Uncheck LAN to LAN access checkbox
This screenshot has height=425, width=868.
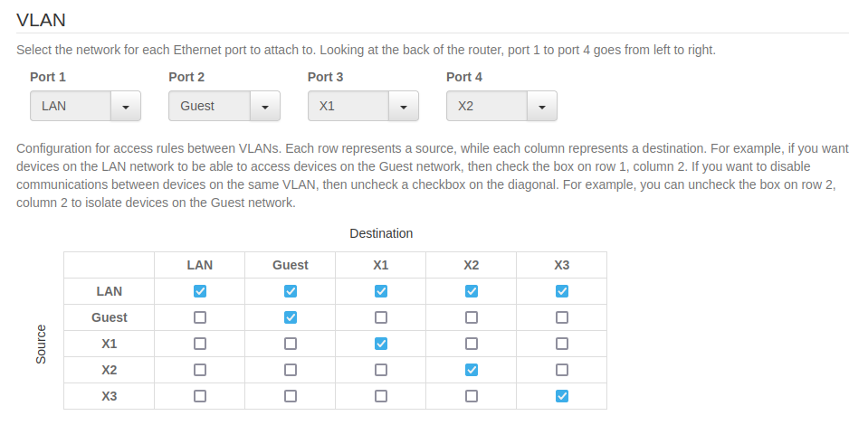(x=200, y=291)
